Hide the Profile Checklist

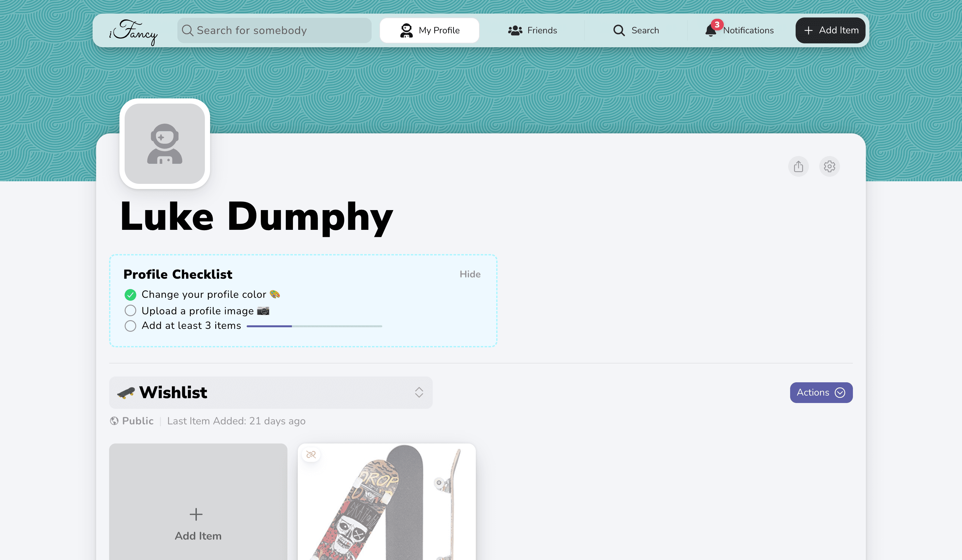click(x=470, y=274)
